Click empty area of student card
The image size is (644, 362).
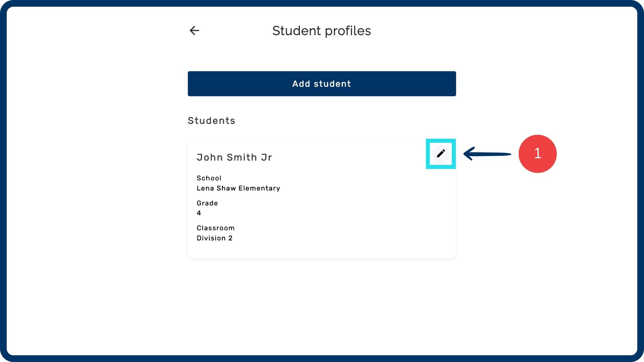click(x=352, y=215)
